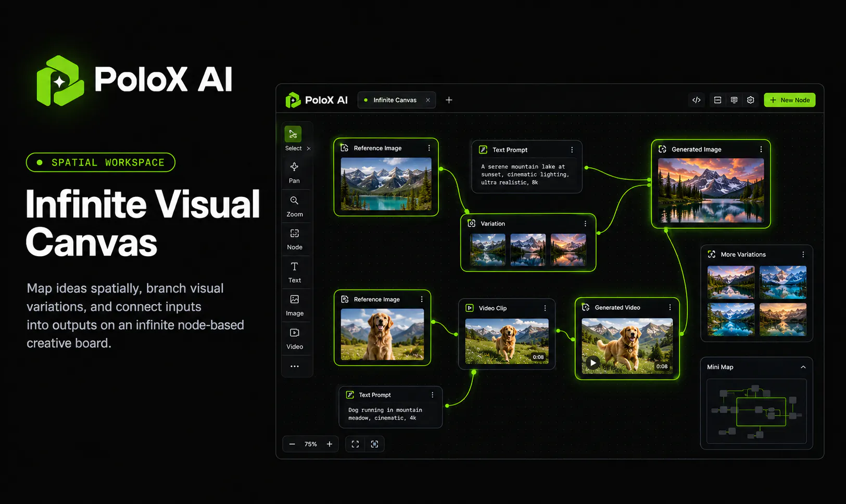Close the Infinite Canvas tab
The height and width of the screenshot is (504, 846).
pos(428,100)
